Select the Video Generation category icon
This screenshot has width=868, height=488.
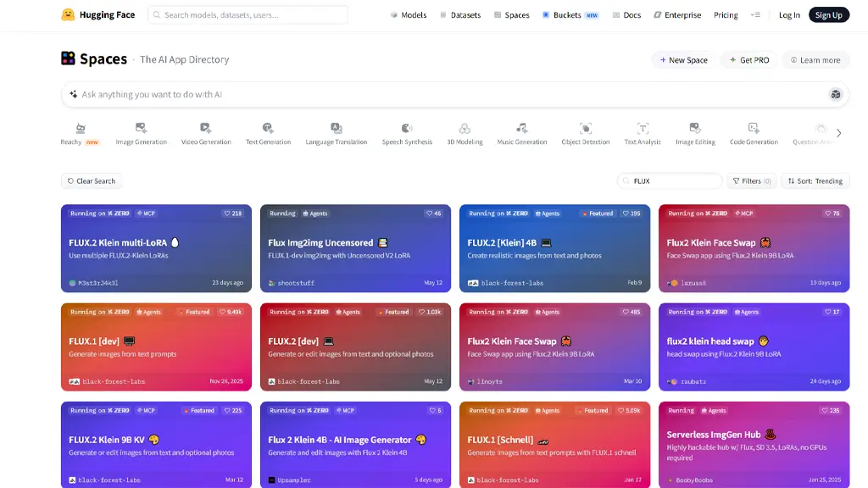click(205, 129)
